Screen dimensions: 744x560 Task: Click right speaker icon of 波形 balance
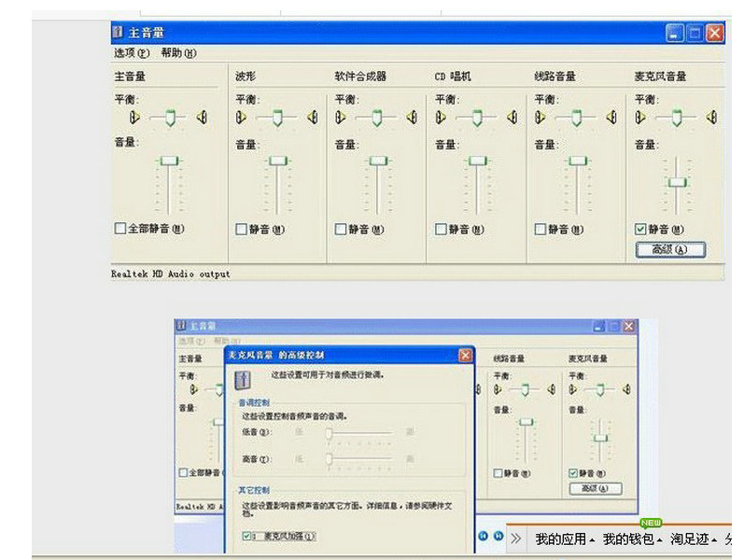312,117
